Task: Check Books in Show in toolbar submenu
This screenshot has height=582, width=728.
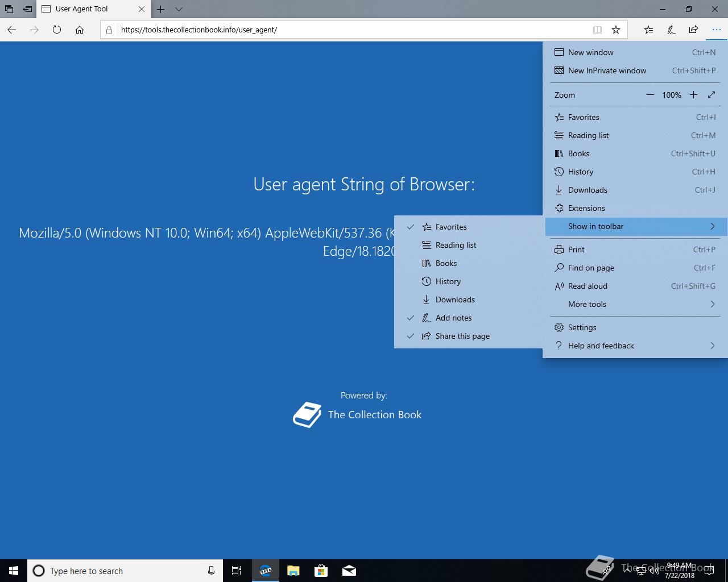Action: tap(469, 263)
